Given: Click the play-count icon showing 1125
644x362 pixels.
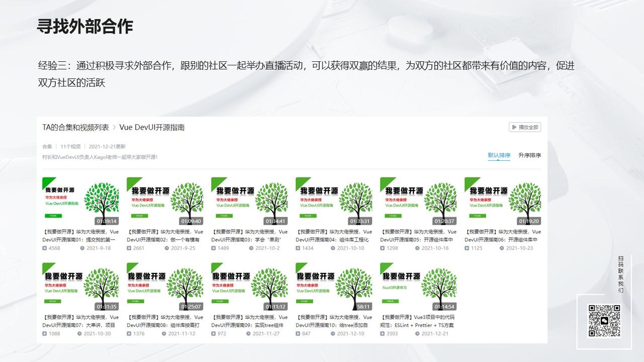Looking at the screenshot, I should click(x=468, y=248).
